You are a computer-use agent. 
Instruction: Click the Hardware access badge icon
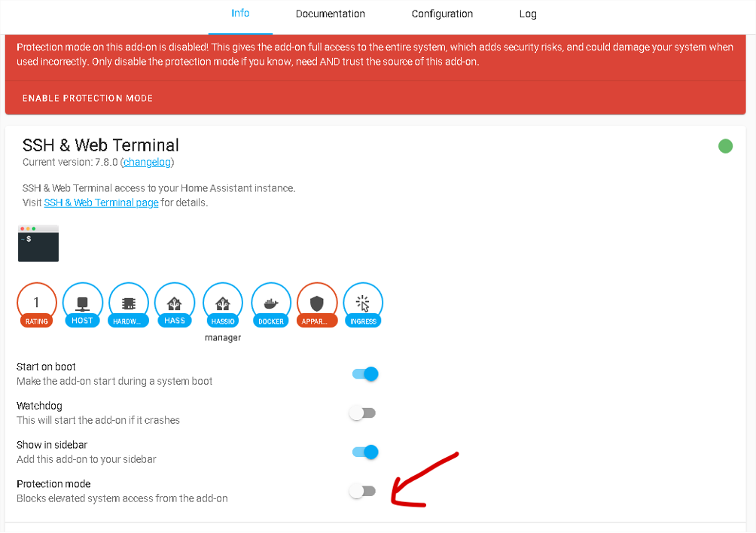click(128, 306)
